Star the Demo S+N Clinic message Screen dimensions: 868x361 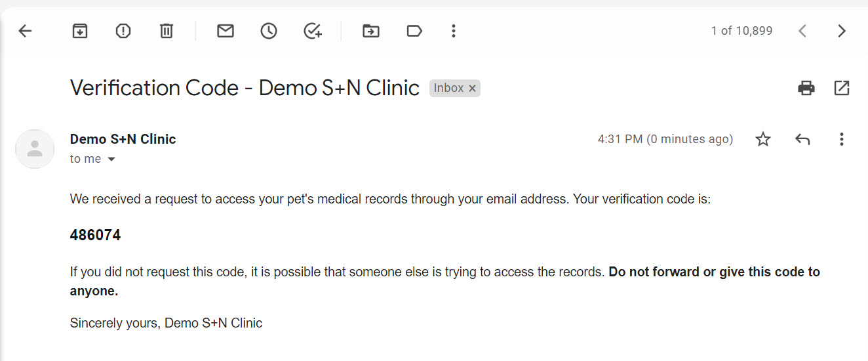[x=763, y=139]
